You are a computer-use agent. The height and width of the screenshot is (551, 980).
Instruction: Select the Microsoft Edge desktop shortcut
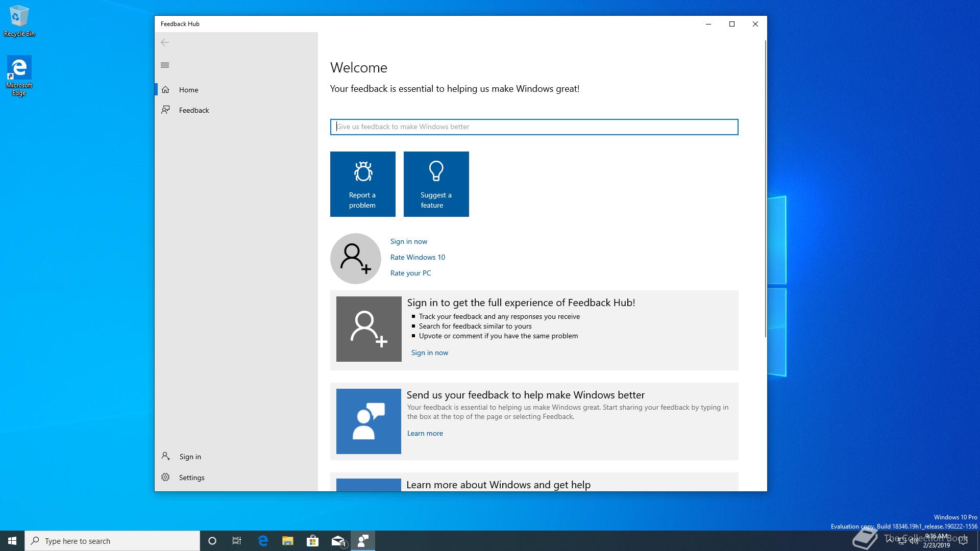tap(19, 76)
